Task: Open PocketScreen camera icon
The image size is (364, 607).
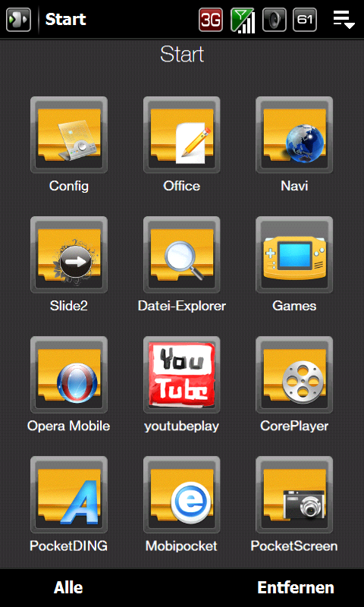Action: (x=294, y=495)
